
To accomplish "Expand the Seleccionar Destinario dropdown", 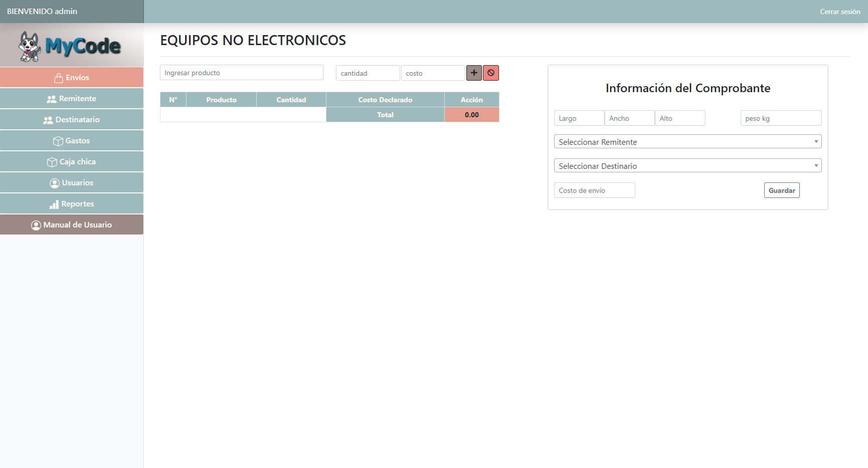I will [x=687, y=166].
